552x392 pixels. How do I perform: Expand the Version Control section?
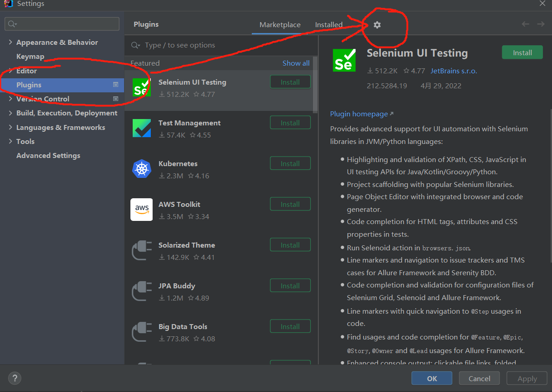point(10,99)
